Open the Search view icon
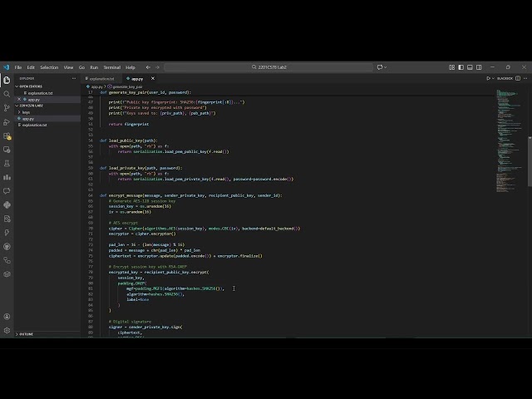Viewport: 532px width, 399px height. tap(7, 94)
